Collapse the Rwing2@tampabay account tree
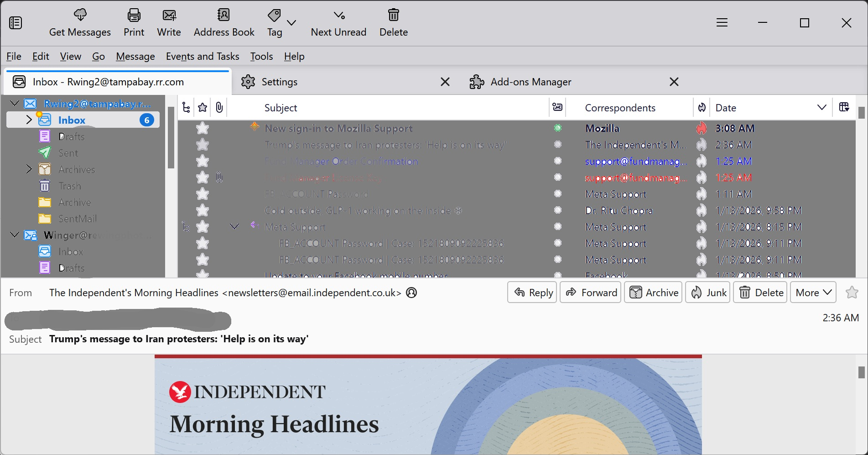The image size is (868, 455). point(15,104)
